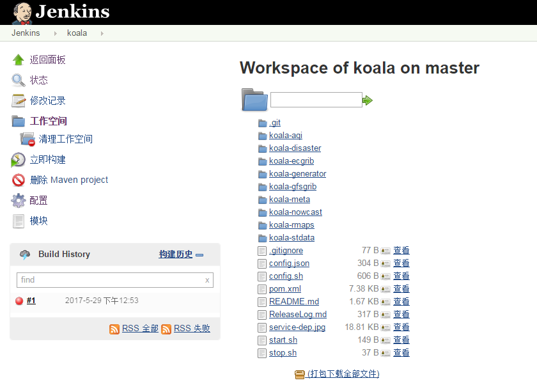Click the magnifier icon next to 状态
537x392 pixels.
(x=18, y=80)
